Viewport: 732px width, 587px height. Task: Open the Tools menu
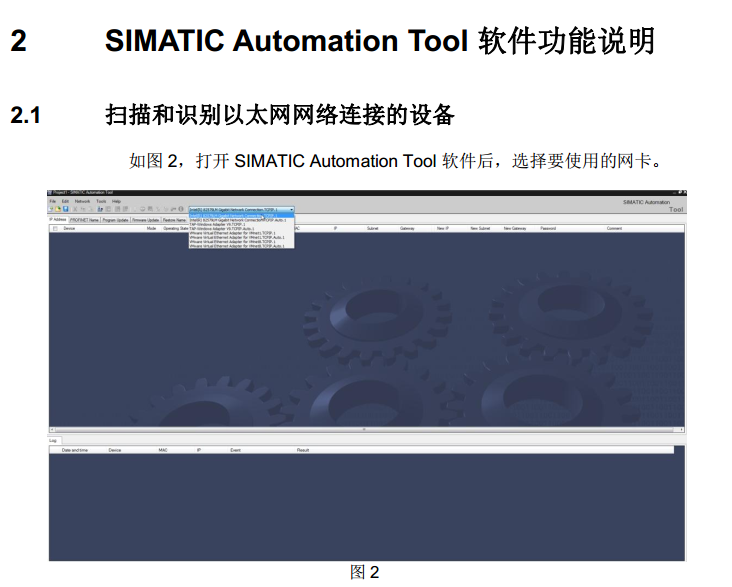[101, 201]
